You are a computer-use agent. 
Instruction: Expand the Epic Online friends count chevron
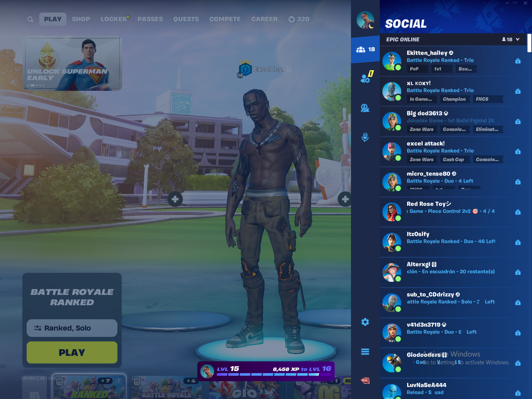pos(518,40)
